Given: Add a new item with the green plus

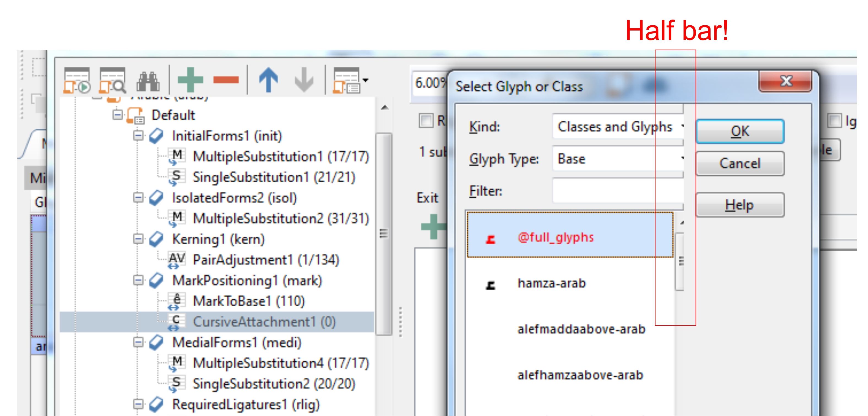Looking at the screenshot, I should [191, 80].
